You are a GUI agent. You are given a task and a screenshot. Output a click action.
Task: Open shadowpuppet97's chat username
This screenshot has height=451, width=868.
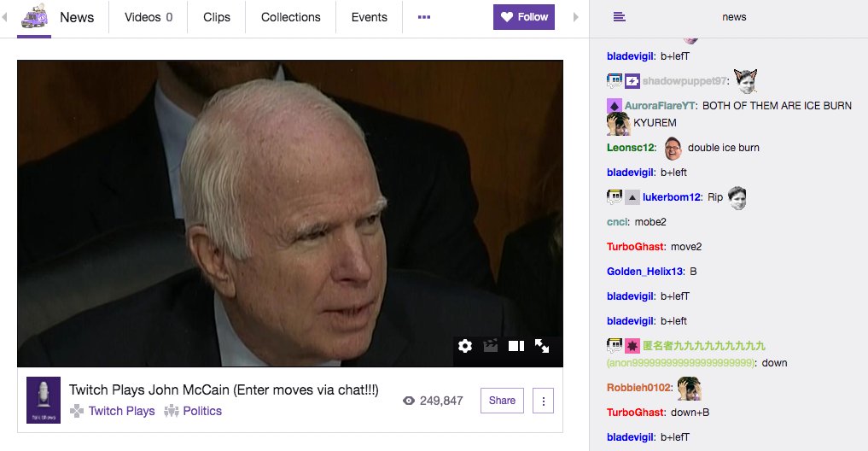coord(686,81)
